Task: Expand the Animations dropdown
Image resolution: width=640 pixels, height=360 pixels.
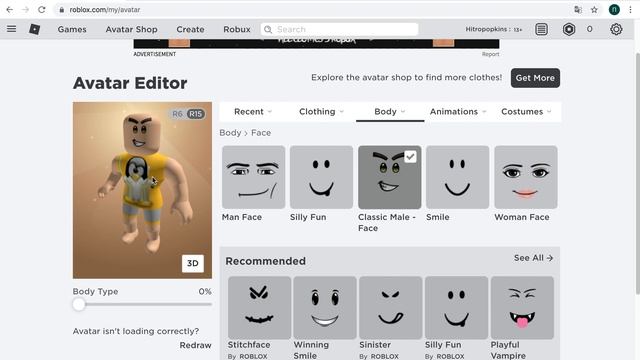Action: pos(458,111)
